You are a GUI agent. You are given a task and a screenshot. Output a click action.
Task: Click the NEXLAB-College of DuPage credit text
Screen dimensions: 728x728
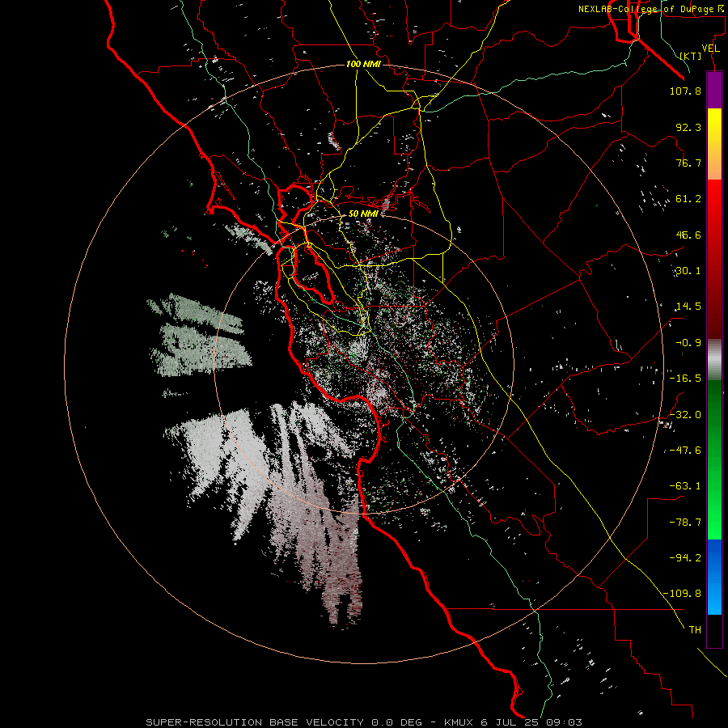coord(650,9)
